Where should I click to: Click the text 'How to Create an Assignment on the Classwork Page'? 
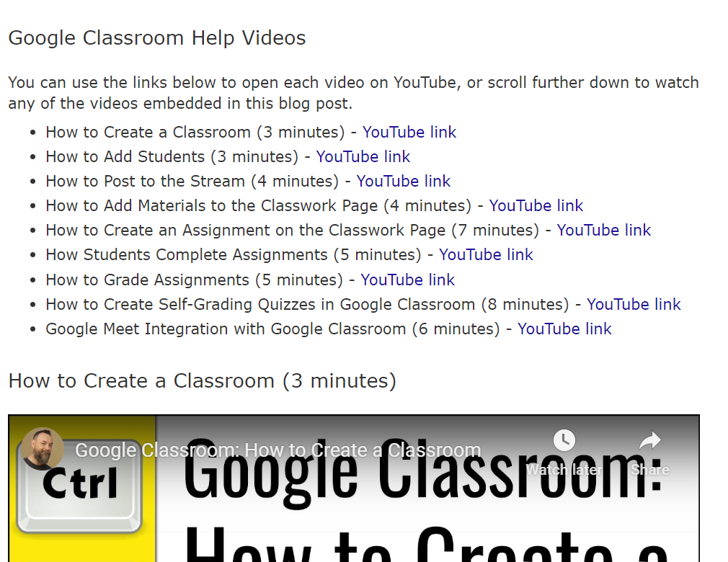point(246,230)
